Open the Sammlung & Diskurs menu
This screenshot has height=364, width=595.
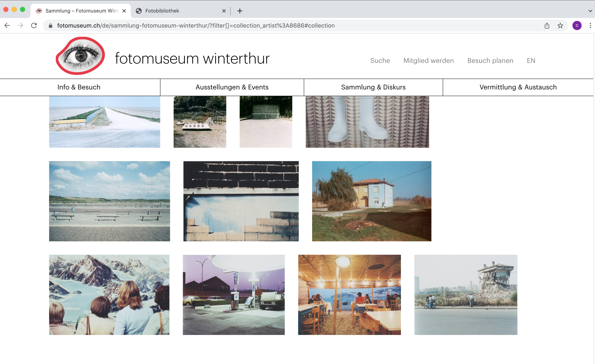click(x=373, y=87)
